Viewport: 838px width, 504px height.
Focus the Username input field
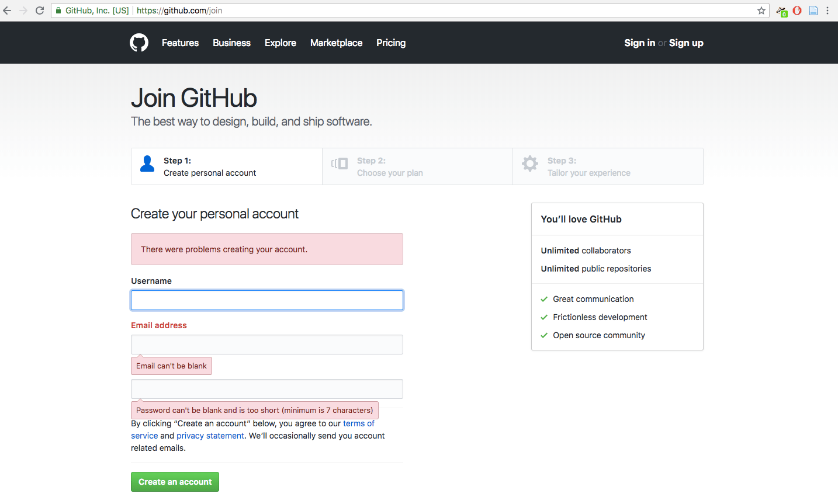tap(267, 300)
